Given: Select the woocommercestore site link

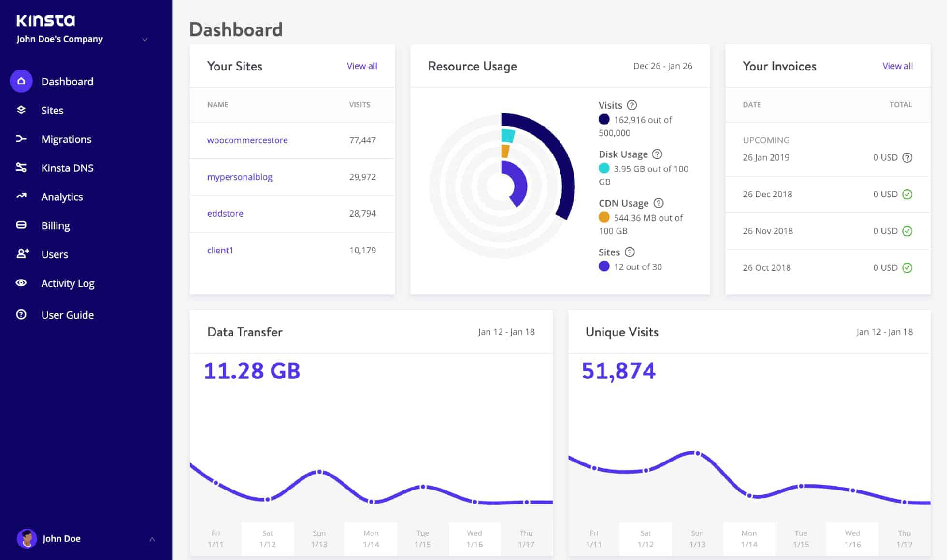Looking at the screenshot, I should (x=247, y=140).
